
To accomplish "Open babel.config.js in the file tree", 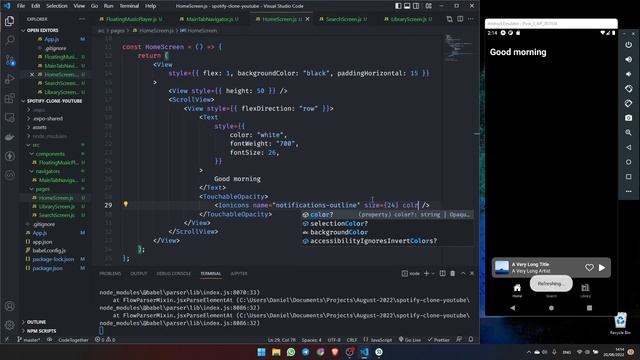I will 49,251.
